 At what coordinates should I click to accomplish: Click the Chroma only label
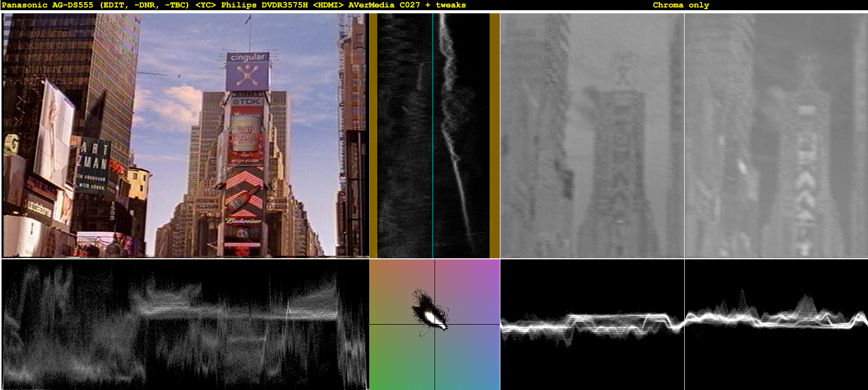pyautogui.click(x=681, y=5)
